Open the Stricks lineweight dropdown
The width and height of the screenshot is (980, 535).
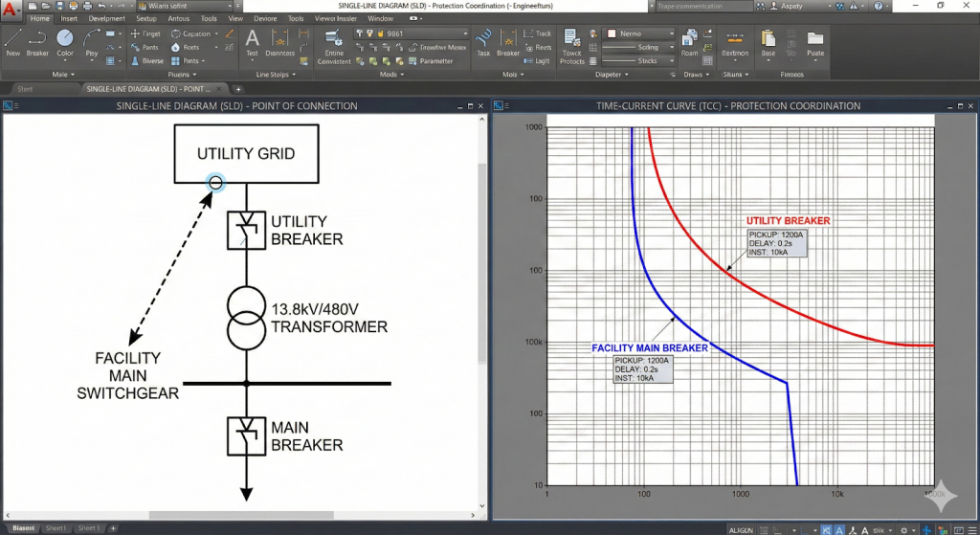tap(638, 61)
